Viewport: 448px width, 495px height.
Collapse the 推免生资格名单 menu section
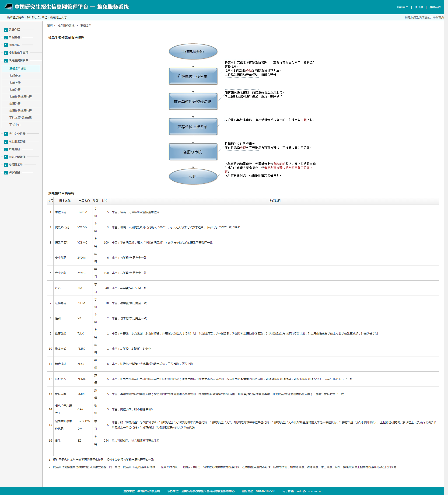18,60
